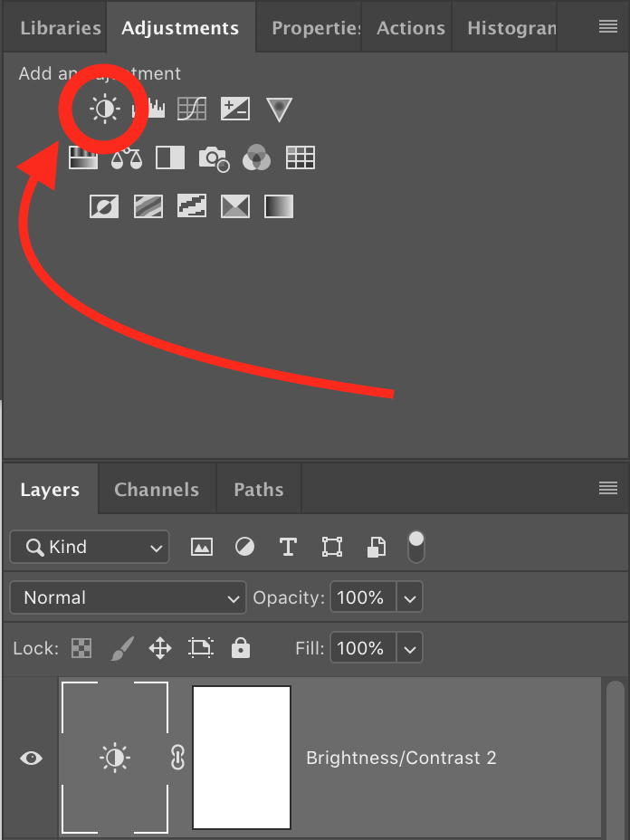Add a Posterize adjustment
The image size is (630, 840).
(x=148, y=206)
